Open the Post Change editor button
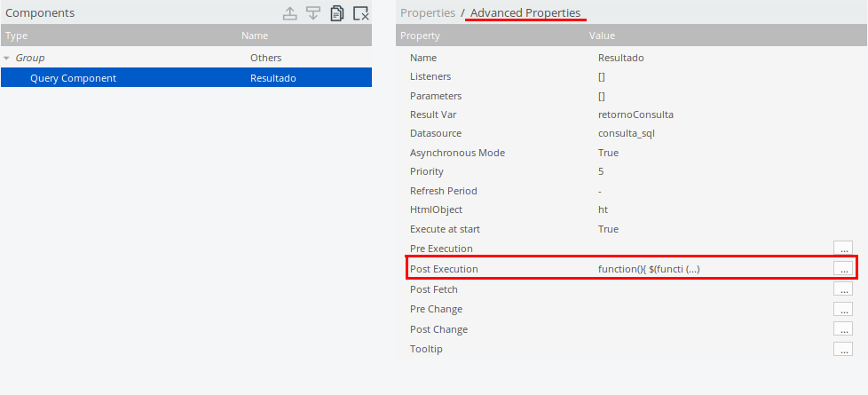The height and width of the screenshot is (395, 868). pyautogui.click(x=843, y=329)
